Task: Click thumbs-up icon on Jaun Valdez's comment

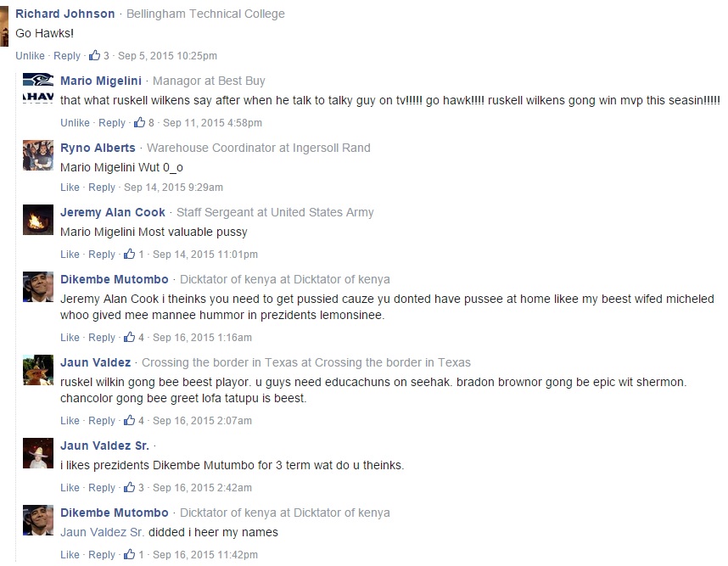Action: click(x=130, y=420)
